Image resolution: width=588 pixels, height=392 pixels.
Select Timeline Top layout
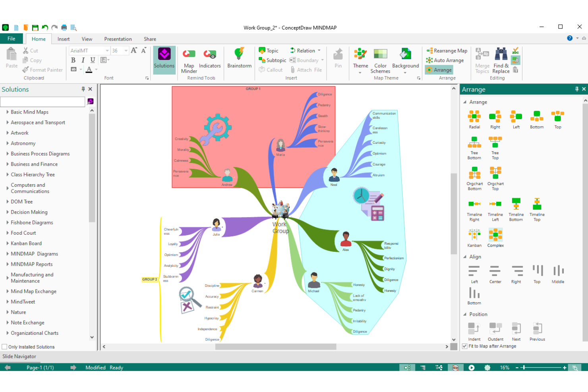pos(537,210)
